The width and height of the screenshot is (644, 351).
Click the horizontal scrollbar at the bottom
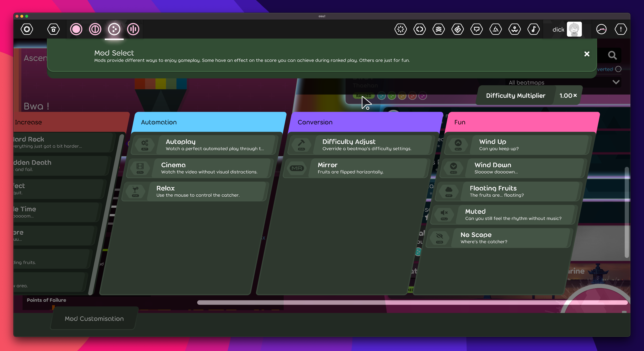(412, 303)
